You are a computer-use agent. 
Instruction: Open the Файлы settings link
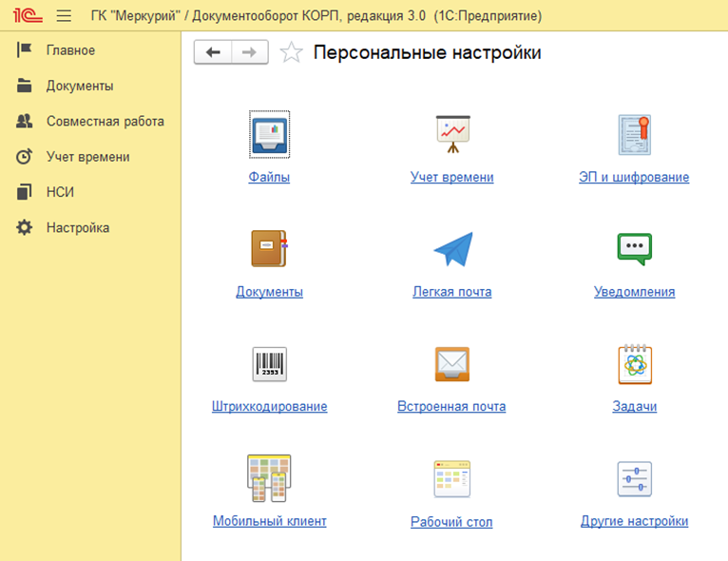point(269,177)
